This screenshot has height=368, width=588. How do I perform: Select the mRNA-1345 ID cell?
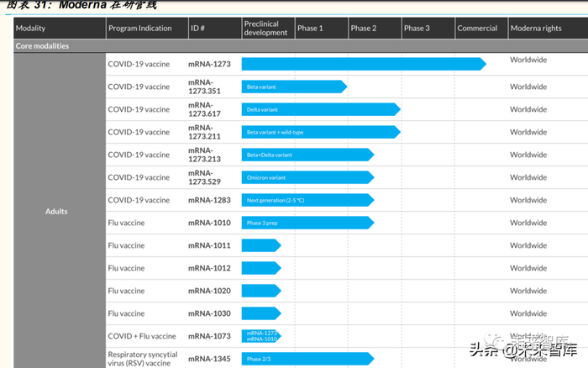point(209,359)
